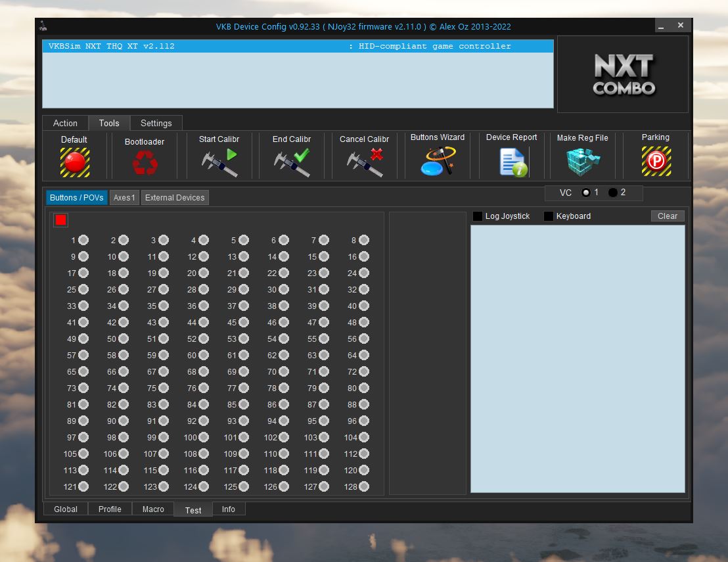Abort calibration via the Cancel Calibr icon
Image resolution: width=728 pixels, height=562 pixels.
365,162
